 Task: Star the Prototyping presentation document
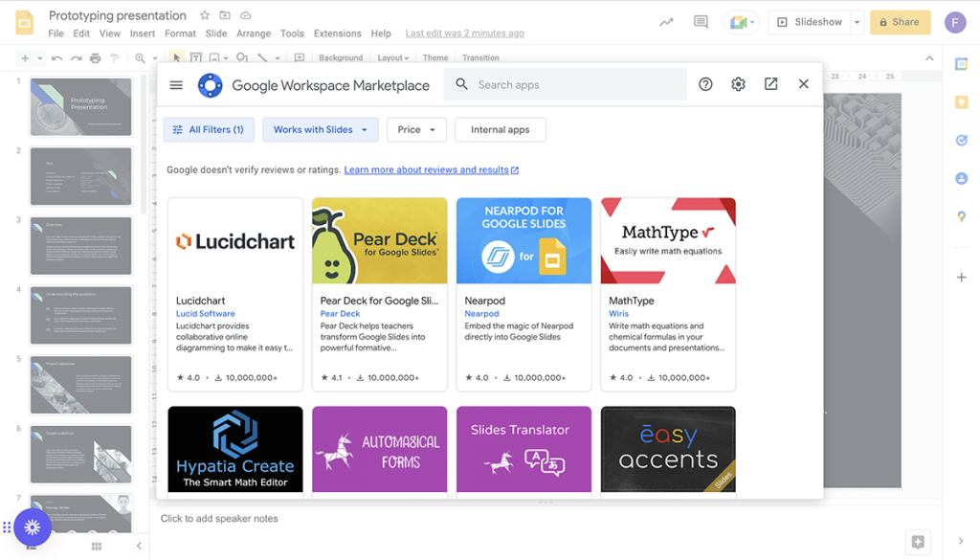[x=205, y=15]
